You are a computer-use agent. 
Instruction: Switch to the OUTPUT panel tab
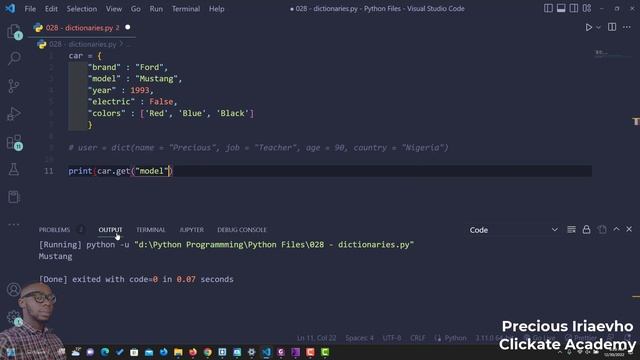click(x=110, y=230)
